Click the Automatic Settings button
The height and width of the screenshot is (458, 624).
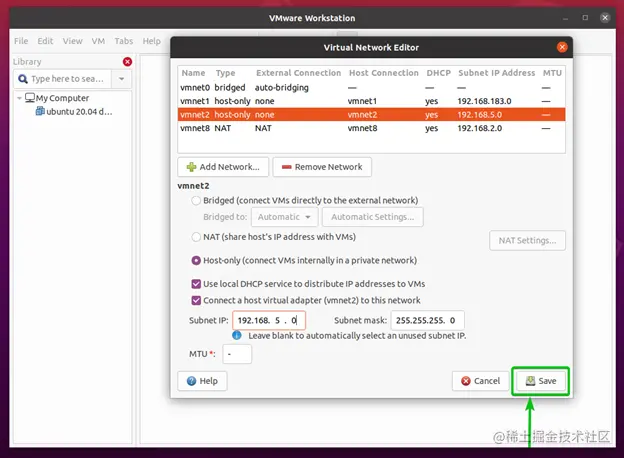click(x=372, y=217)
